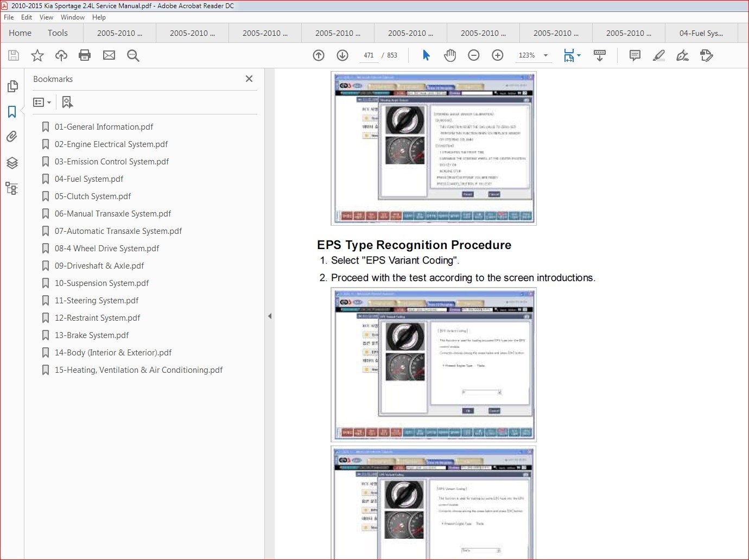Toggle the bookmarks panel icon
This screenshot has height=560, width=749.
click(12, 112)
